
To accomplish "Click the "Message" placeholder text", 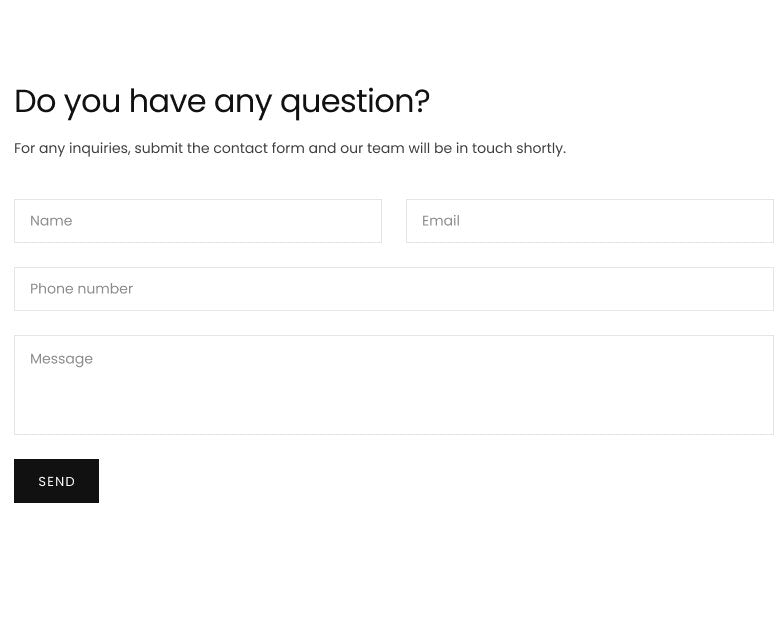I will pyautogui.click(x=61, y=359).
